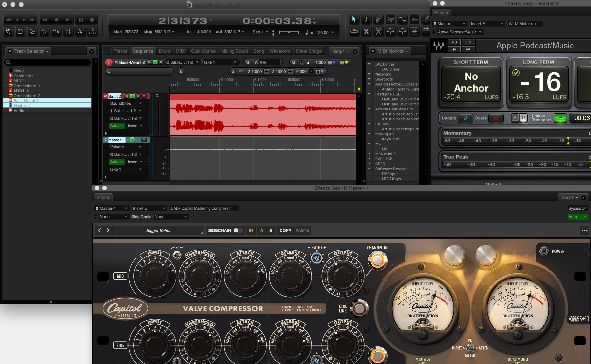Image resolution: width=591 pixels, height=364 pixels.
Task: Open the compressor three-dots options menu
Action: (x=585, y=230)
